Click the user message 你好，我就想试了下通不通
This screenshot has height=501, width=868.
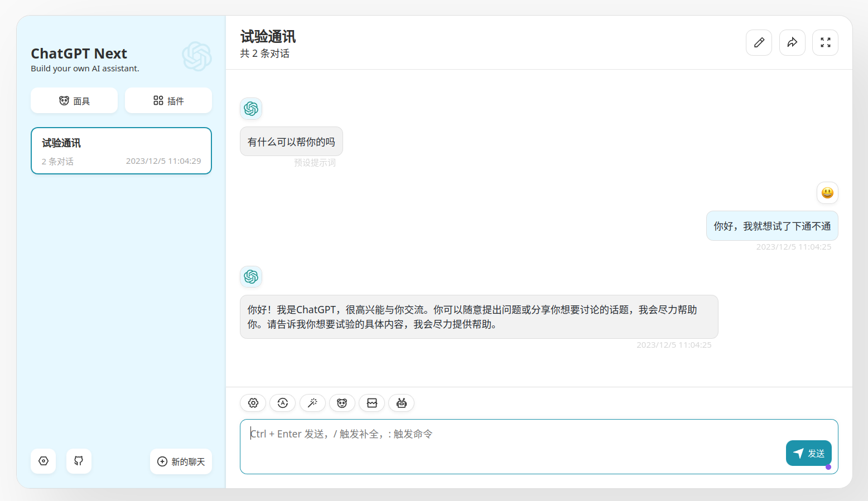pos(772,226)
